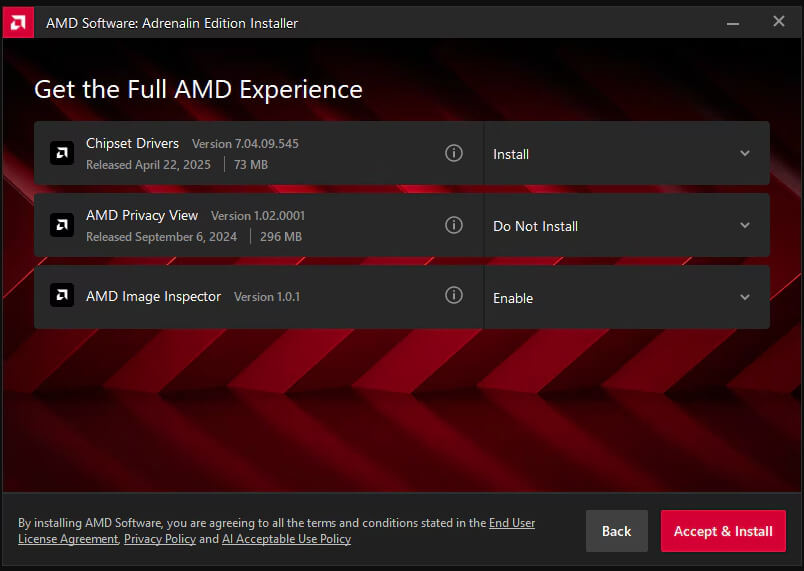Click the AMD Image Inspector product icon
Screen dimensions: 804x571
coord(62,295)
